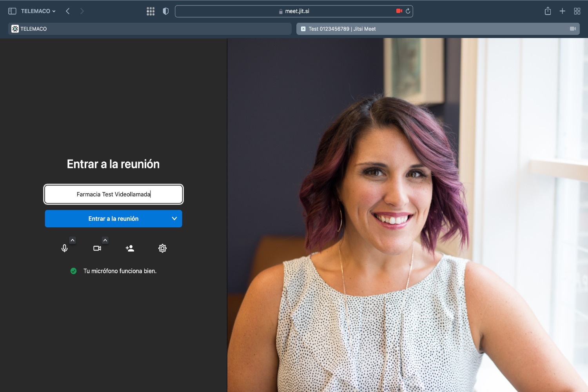Click the lock icon in the address bar

pos(281,11)
